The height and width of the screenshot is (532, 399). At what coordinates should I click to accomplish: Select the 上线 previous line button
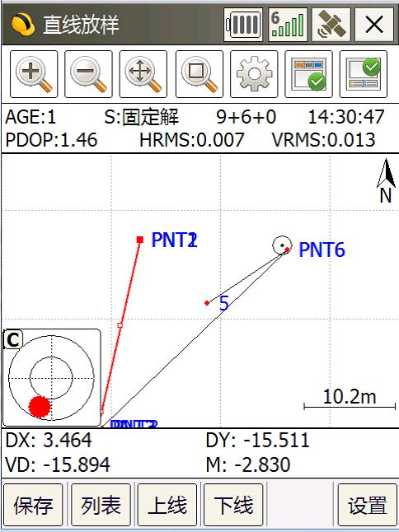167,505
